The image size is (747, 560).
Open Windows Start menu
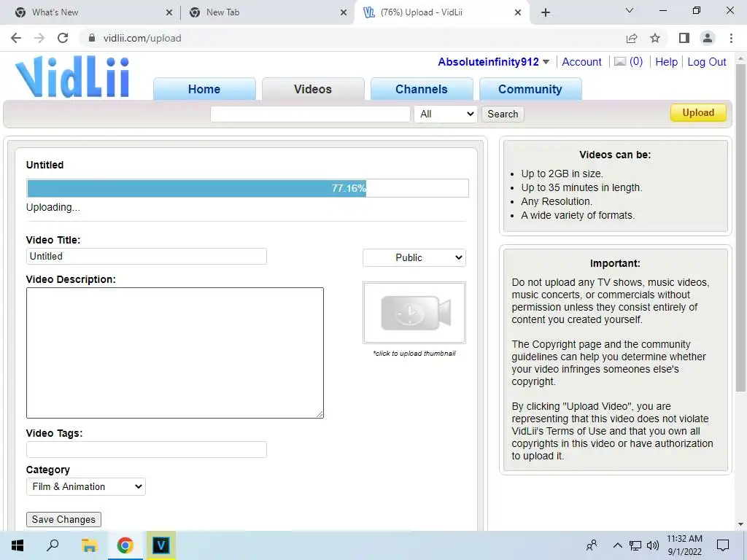[18, 545]
